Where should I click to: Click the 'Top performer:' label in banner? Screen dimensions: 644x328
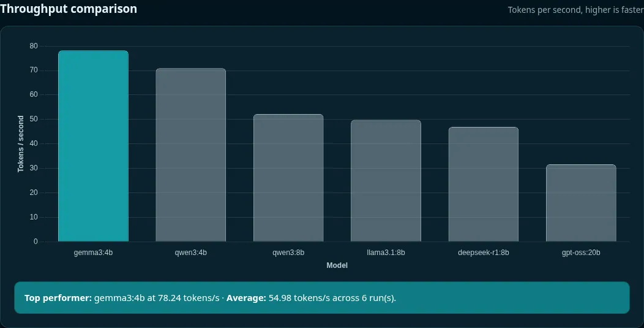click(58, 298)
